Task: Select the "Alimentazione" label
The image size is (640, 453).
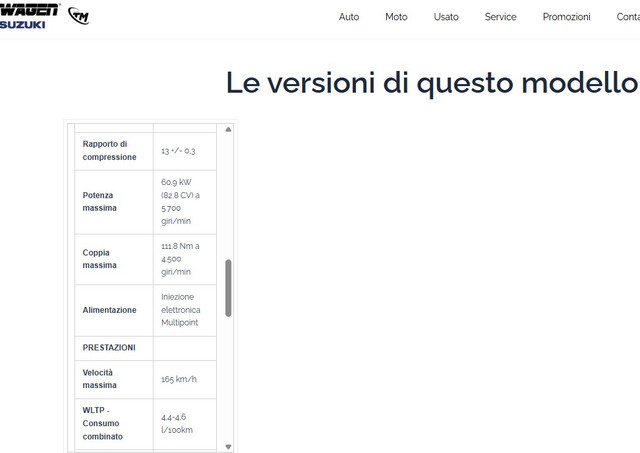Action: pos(109,310)
